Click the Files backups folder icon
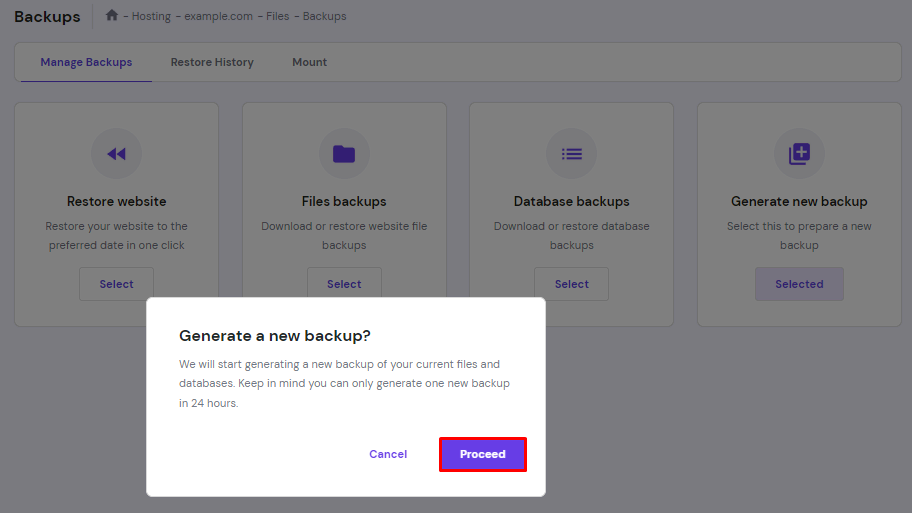912x513 pixels. point(344,154)
